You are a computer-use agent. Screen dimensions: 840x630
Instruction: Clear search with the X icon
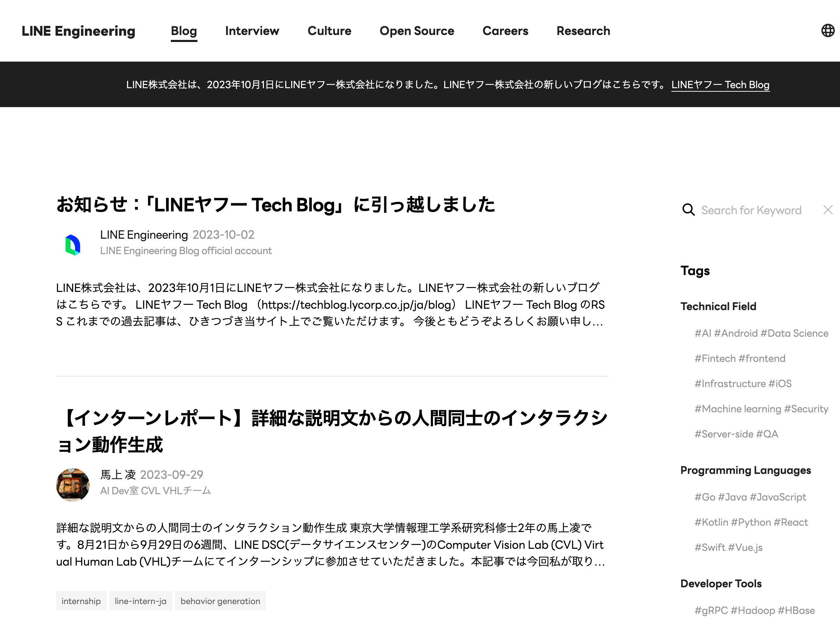click(828, 210)
